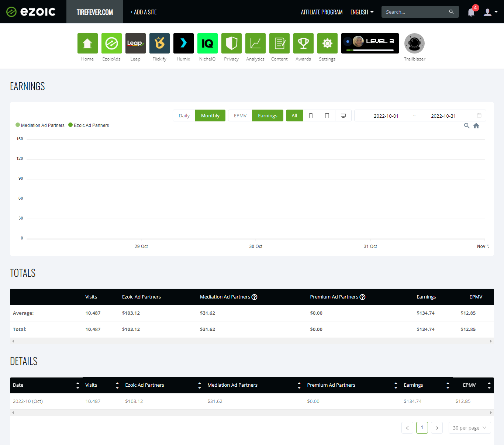Open the Trailblazer astronaut badge
This screenshot has width=504, height=445.
pos(414,43)
